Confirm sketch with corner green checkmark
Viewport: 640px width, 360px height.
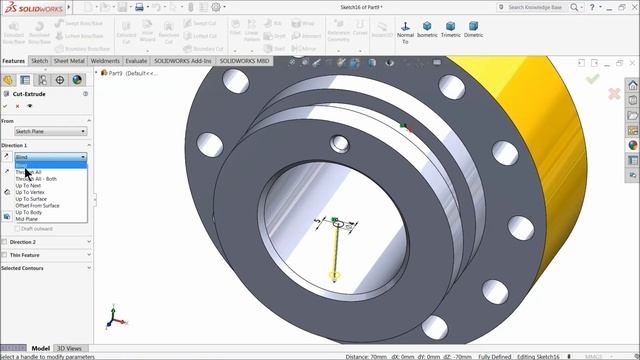(593, 79)
